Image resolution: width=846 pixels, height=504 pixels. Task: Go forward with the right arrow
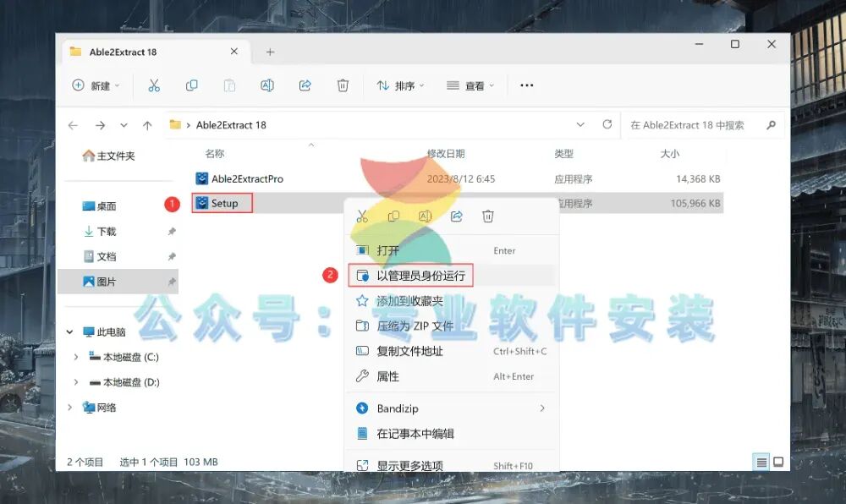(x=100, y=125)
